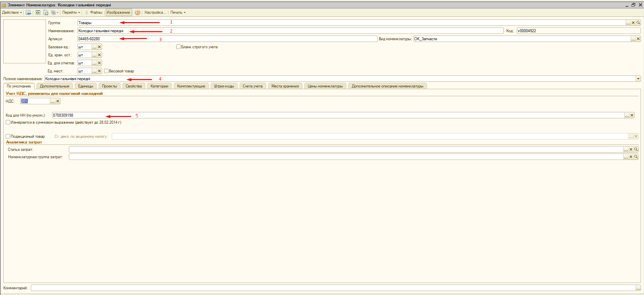The height and width of the screenshot is (295, 644).
Task: Click the copy-with-plus icon in the toolbar
Action: click(x=46, y=13)
